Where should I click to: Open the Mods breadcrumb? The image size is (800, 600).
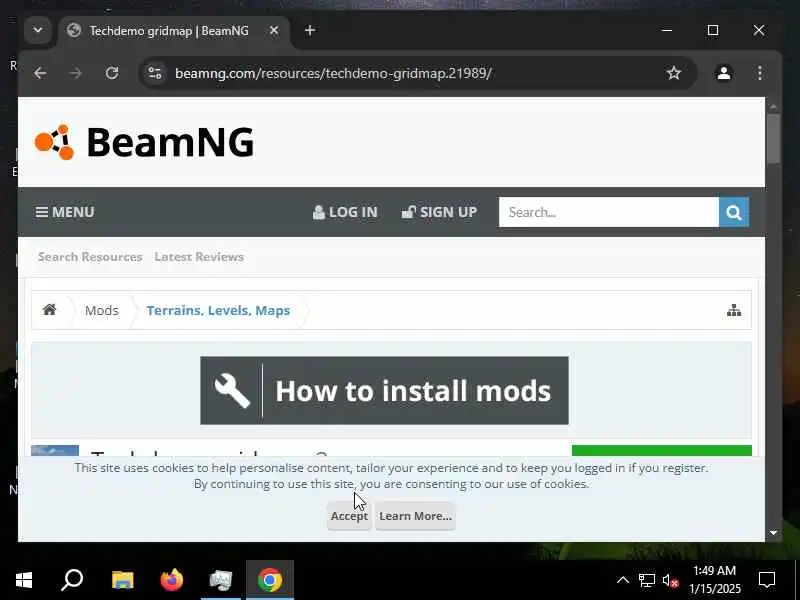click(x=102, y=310)
